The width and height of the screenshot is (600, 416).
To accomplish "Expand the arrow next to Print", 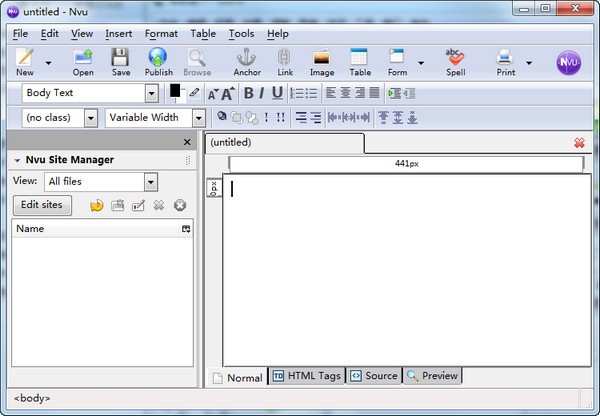I will tap(529, 62).
